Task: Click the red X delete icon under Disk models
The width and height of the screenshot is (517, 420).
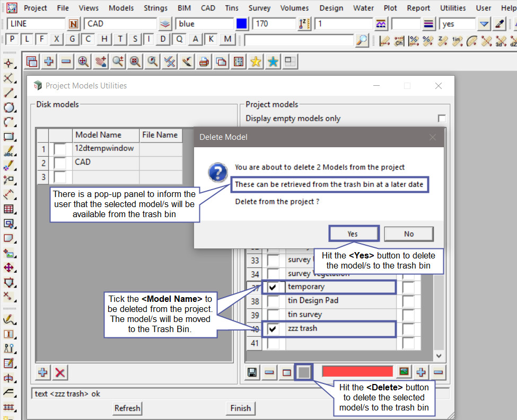Action: pyautogui.click(x=60, y=372)
